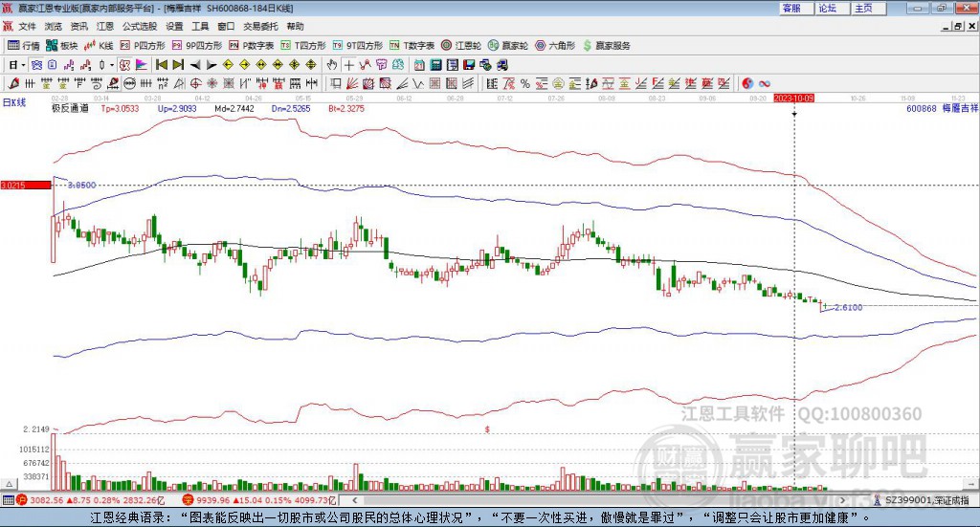Viewport: 980px width, 527px height.
Task: Toggle the colored flag icon
Action: click(x=142, y=65)
